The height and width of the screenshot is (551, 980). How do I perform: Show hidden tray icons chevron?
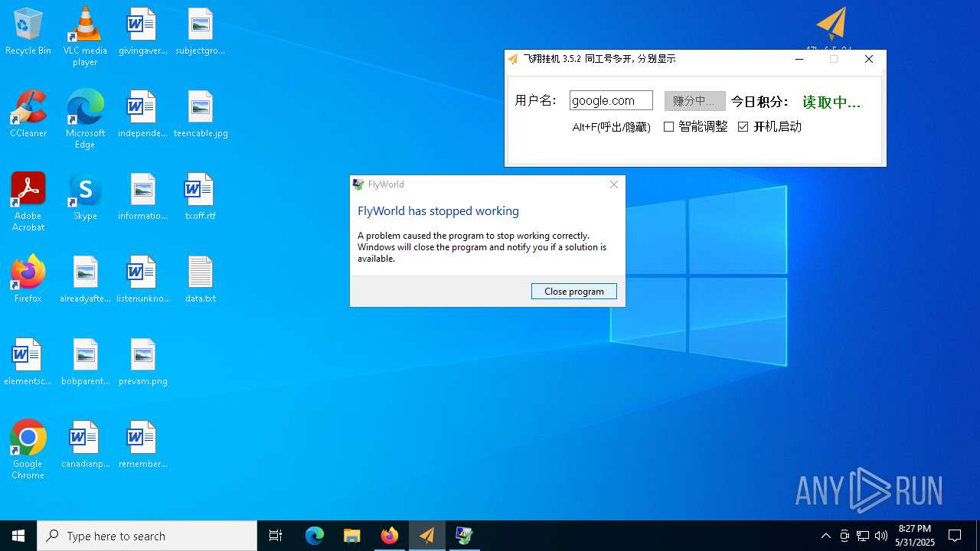[x=825, y=536]
